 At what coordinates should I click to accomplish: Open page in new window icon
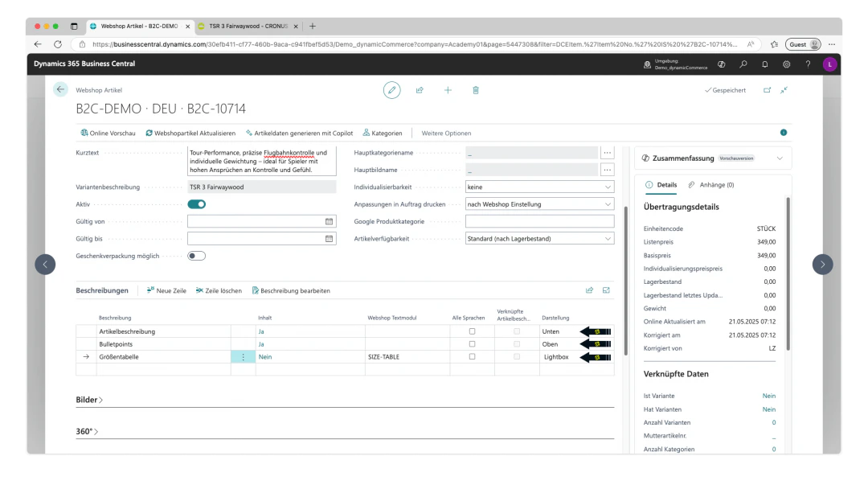pos(767,90)
